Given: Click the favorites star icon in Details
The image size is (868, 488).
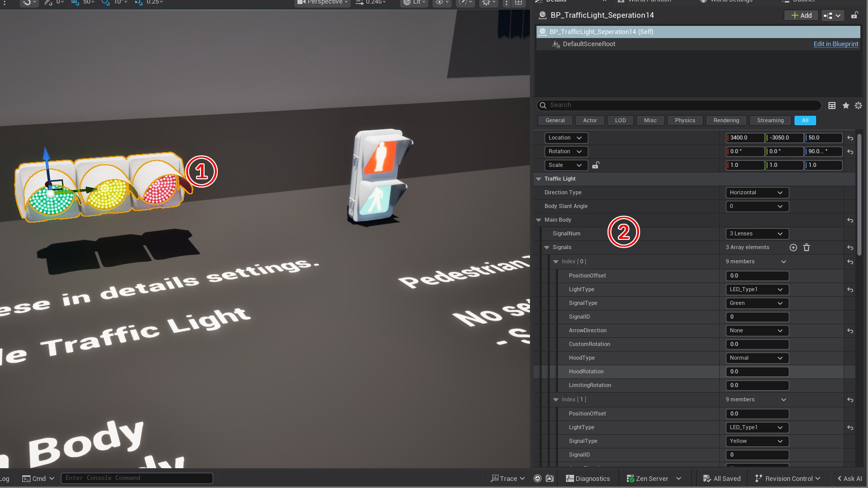Looking at the screenshot, I should tap(846, 106).
